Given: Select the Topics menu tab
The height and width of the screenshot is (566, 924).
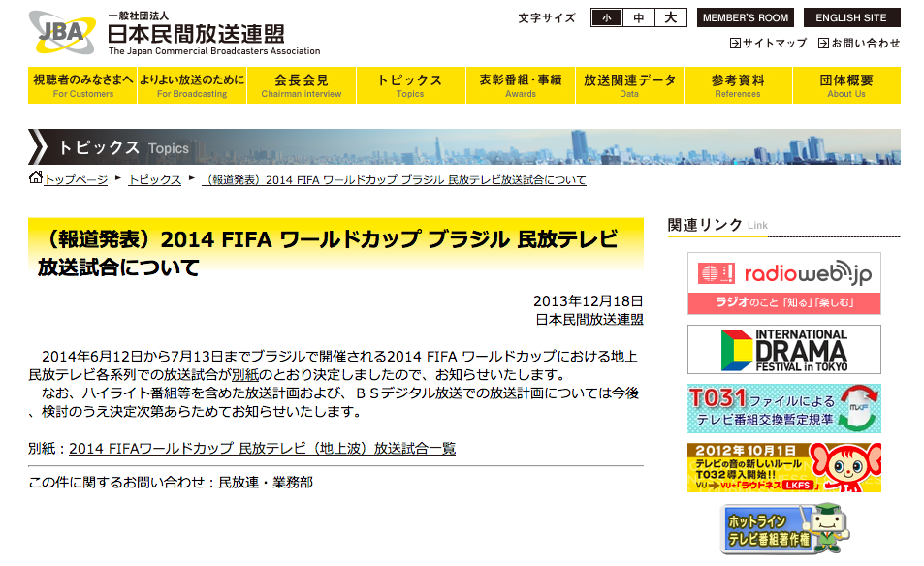Looking at the screenshot, I should 410,85.
